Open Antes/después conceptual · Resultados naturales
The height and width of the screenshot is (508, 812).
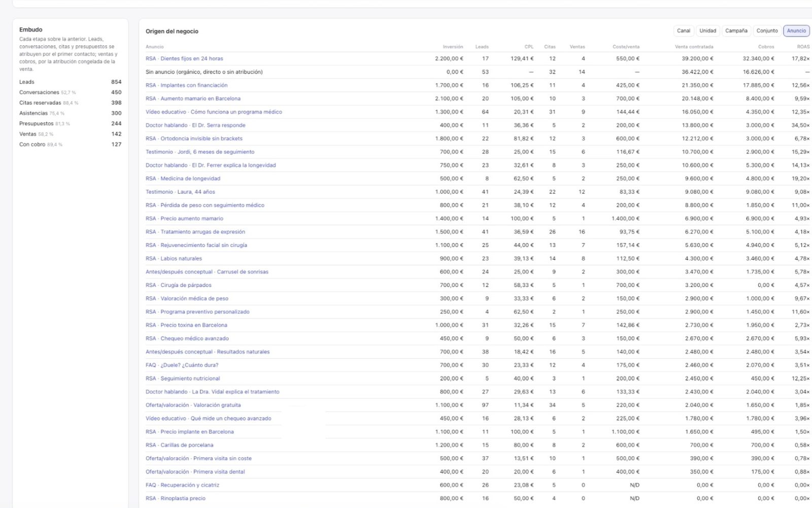pos(208,352)
